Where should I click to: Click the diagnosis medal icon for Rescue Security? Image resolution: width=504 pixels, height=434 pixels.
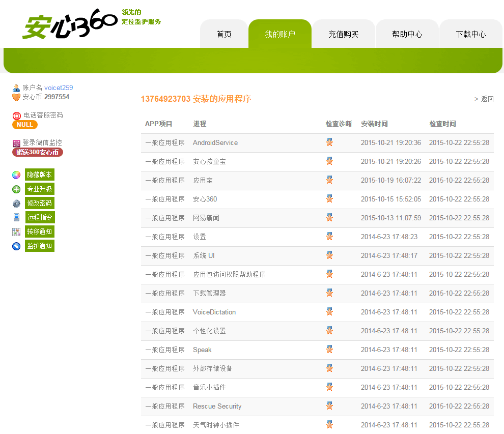click(x=329, y=406)
